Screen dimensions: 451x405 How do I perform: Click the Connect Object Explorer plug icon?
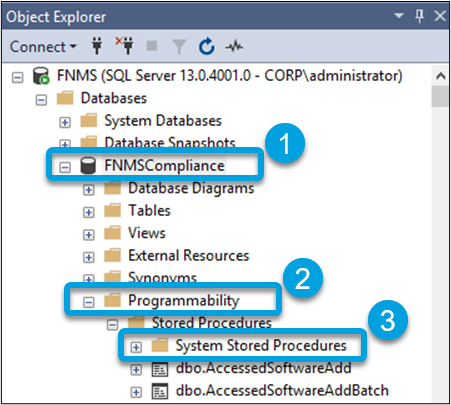point(97,46)
